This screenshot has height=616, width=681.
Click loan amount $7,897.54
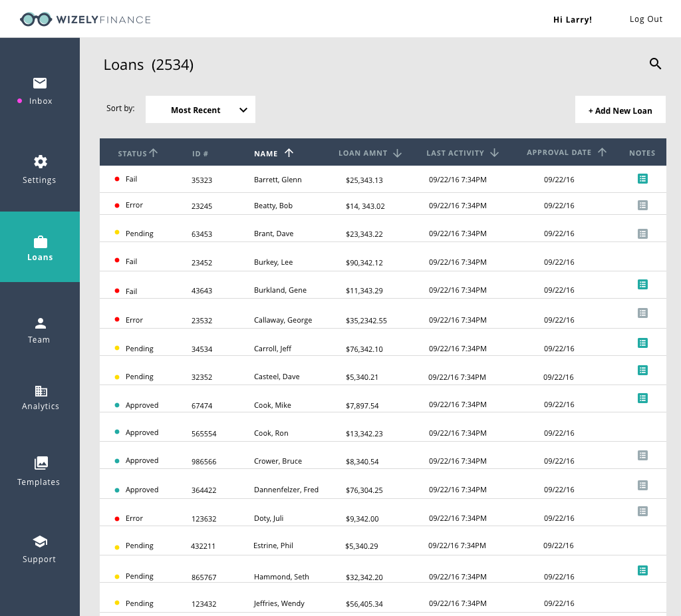point(362,406)
